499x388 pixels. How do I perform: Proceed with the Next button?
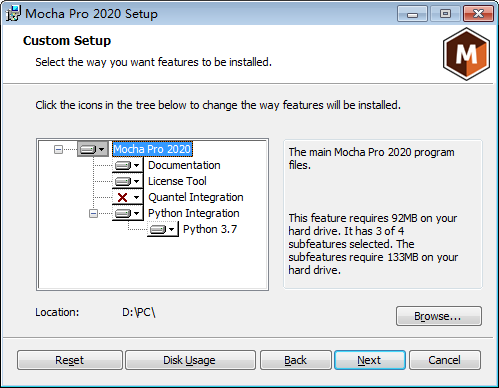coord(370,360)
